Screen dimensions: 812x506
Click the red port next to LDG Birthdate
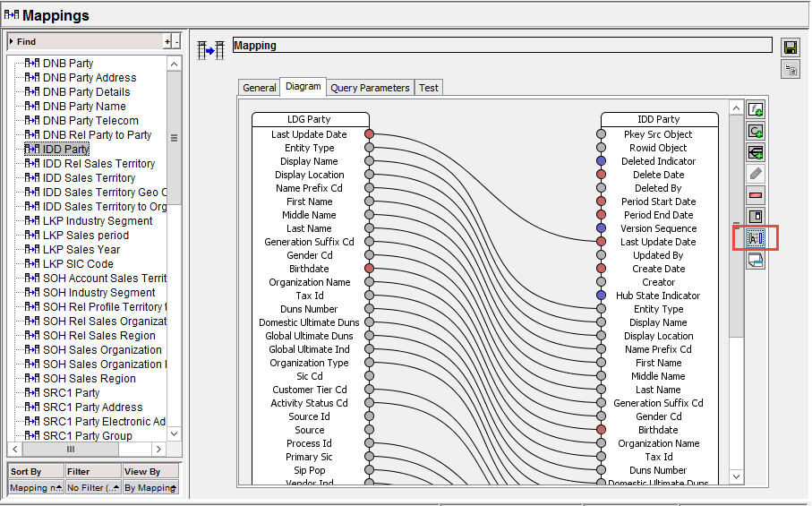coord(369,269)
